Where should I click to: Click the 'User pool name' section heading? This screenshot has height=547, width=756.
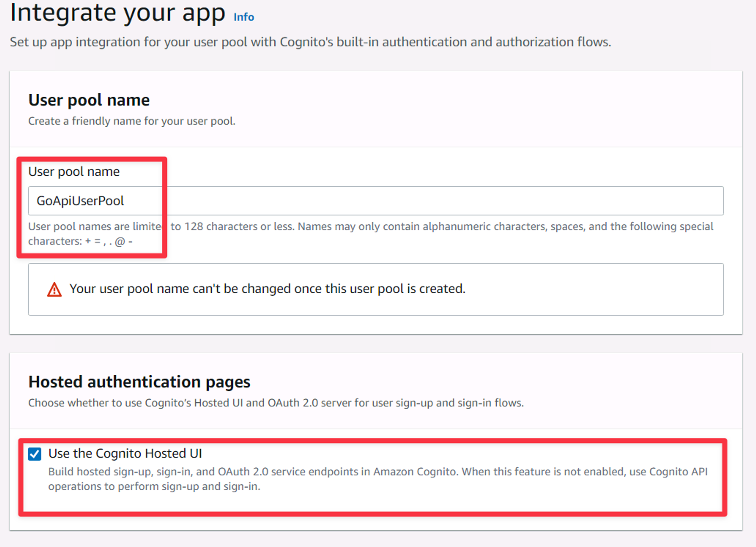coord(89,100)
